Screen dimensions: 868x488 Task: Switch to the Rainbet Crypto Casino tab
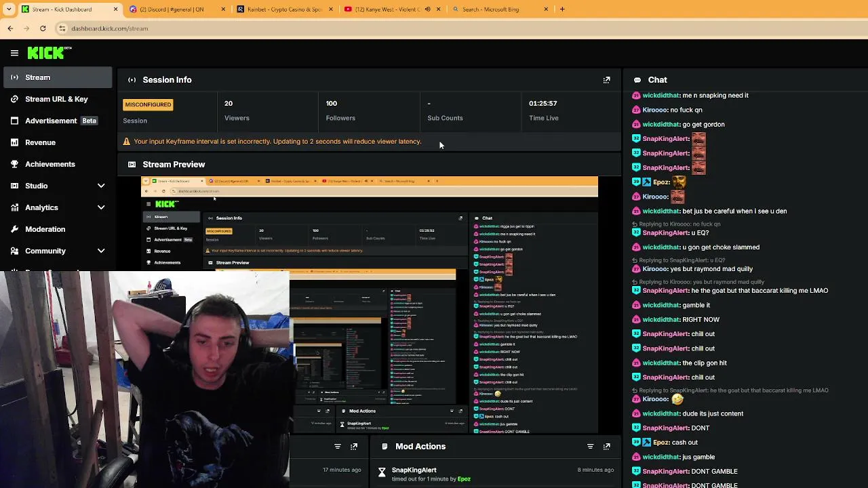tap(285, 9)
